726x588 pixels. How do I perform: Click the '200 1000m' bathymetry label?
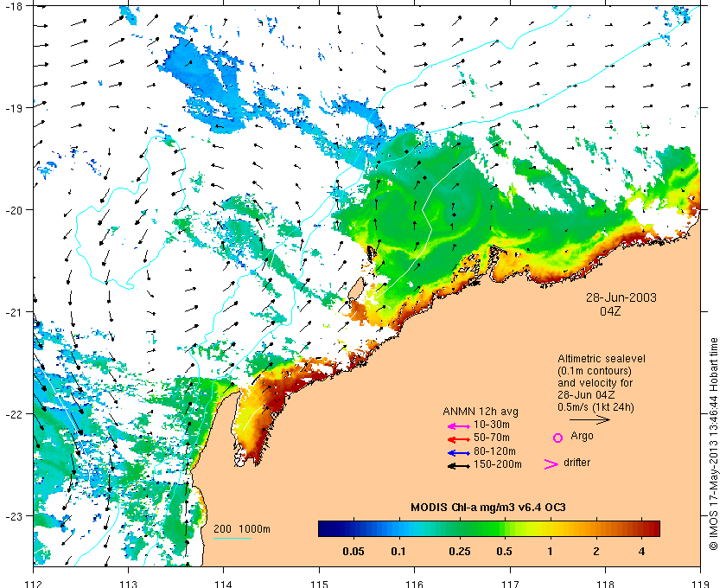click(x=242, y=529)
